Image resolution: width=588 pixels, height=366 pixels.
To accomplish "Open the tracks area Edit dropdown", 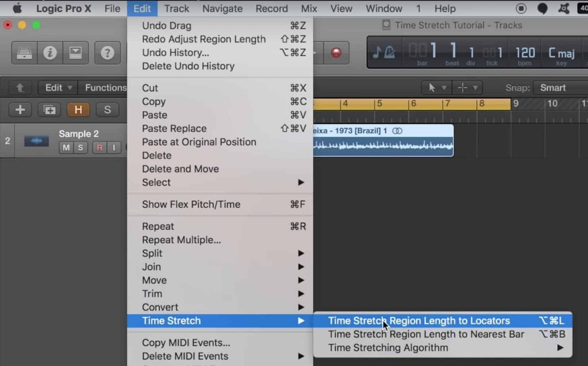I will click(57, 87).
